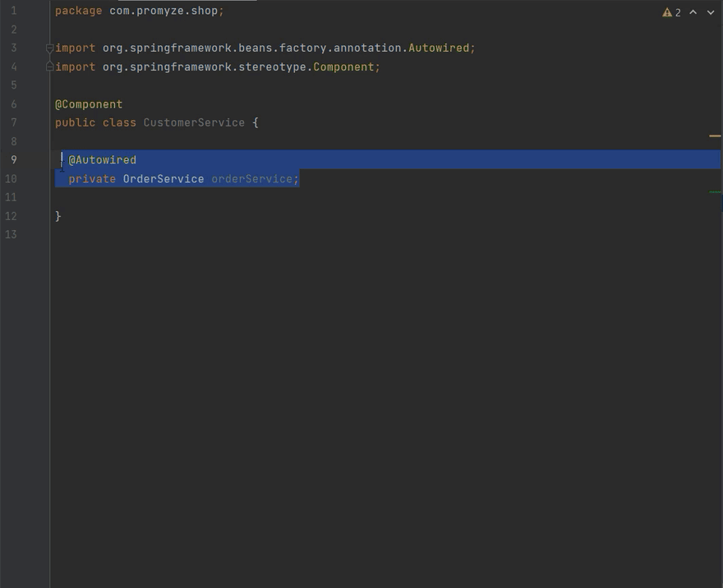Click the yellow warning marker on the error stripe
The image size is (723, 588).
tap(714, 136)
